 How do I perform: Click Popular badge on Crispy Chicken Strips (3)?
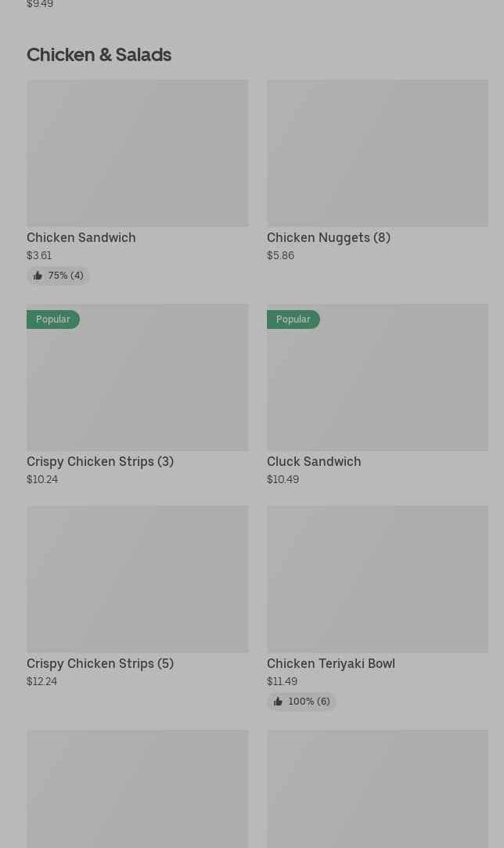53,319
